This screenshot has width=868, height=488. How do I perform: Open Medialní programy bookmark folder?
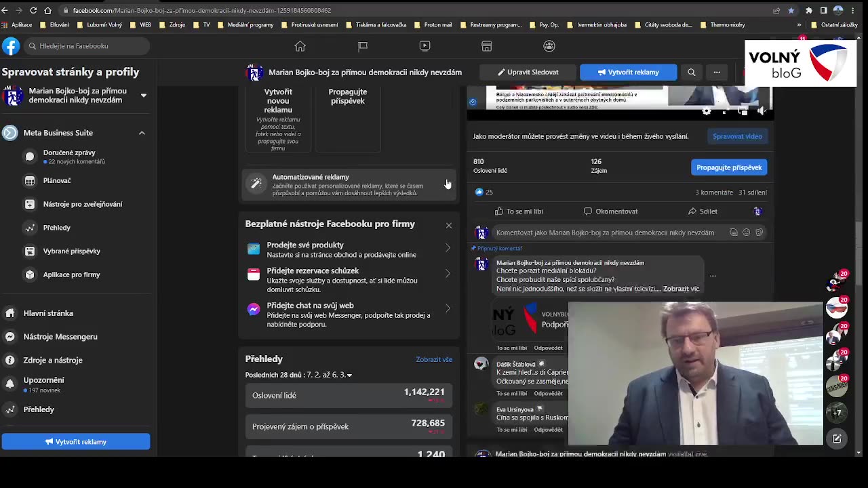point(245,25)
